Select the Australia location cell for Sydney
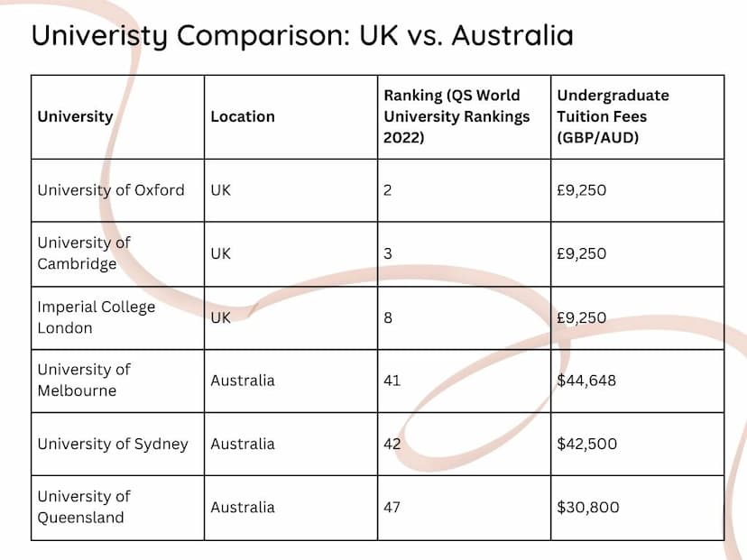The image size is (747, 560). pyautogui.click(x=291, y=444)
